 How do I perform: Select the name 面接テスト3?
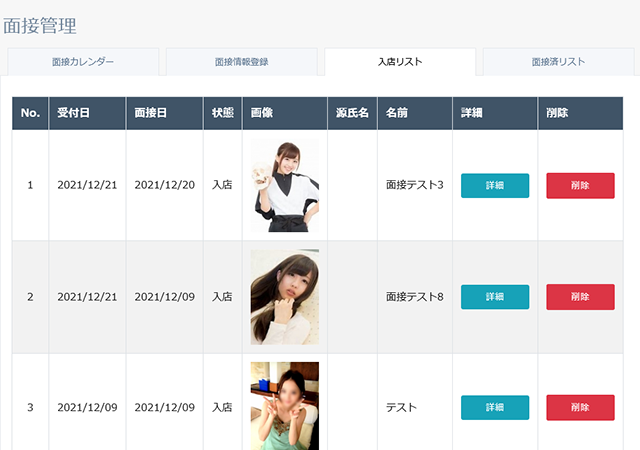pos(415,185)
